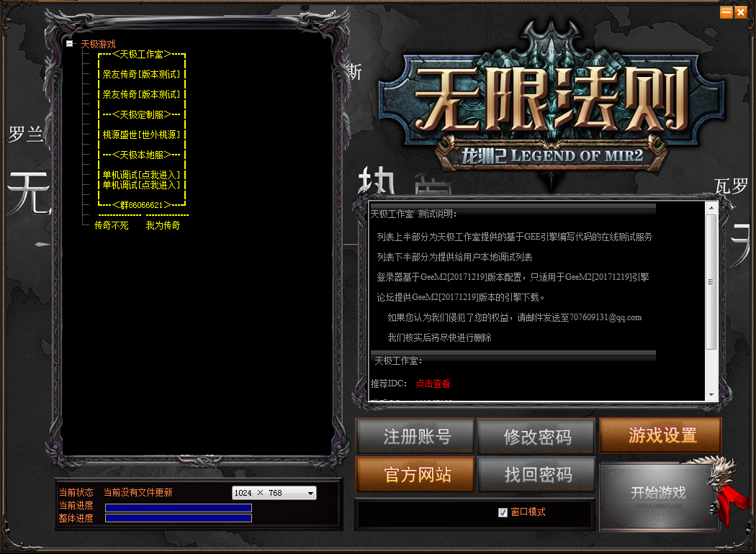The image size is (756, 554).
Task: Start the game with 开始游戏
Action: pyautogui.click(x=659, y=496)
